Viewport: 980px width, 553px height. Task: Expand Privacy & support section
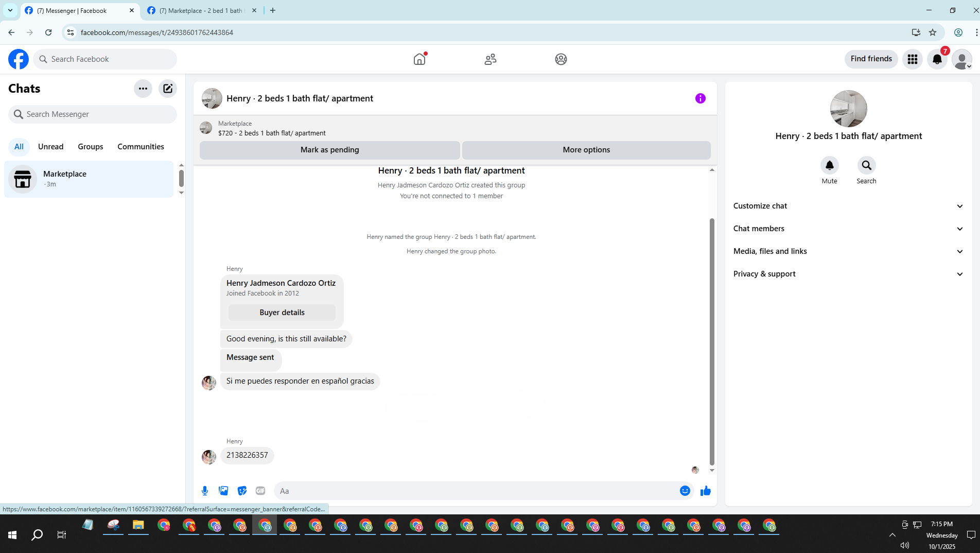[x=848, y=274]
